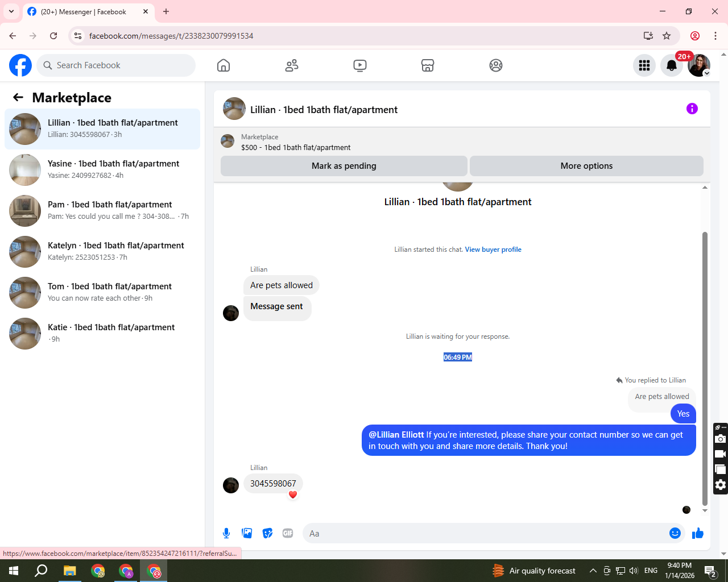Viewport: 728px width, 582px height.
Task: Click the @Lillian Elliott mention
Action: 396,435
